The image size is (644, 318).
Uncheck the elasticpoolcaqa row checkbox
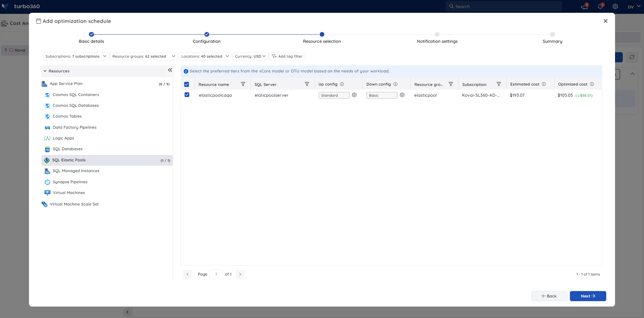point(187,95)
